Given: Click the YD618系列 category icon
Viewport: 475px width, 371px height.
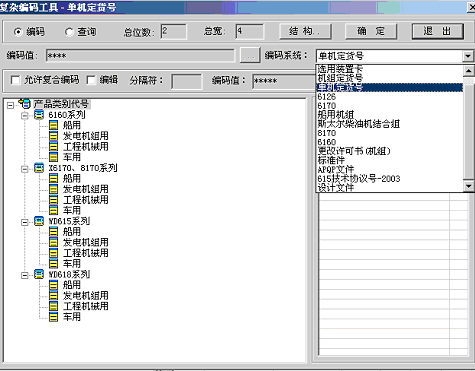Looking at the screenshot, I should 39,274.
